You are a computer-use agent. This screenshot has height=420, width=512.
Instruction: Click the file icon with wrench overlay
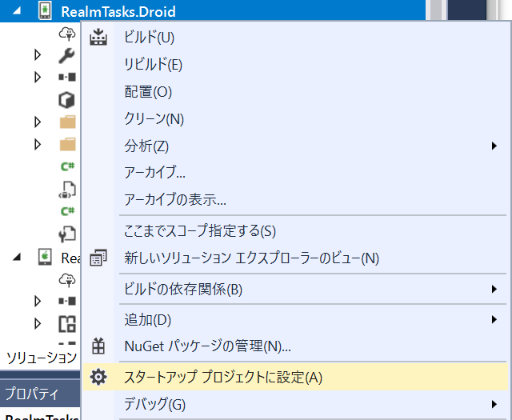click(67, 234)
